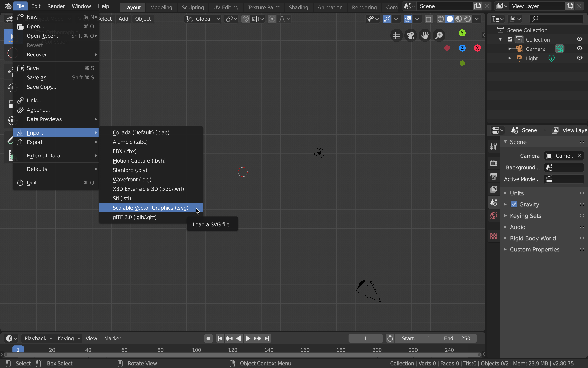Switch to the Modeling workspace tab
The width and height of the screenshot is (588, 368).
161,7
